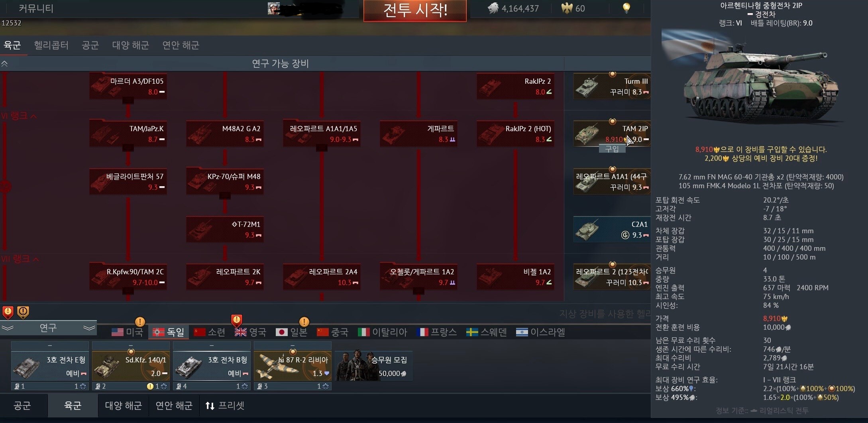Click the lightbulb hint icon
The width and height of the screenshot is (868, 423).
tap(626, 8)
